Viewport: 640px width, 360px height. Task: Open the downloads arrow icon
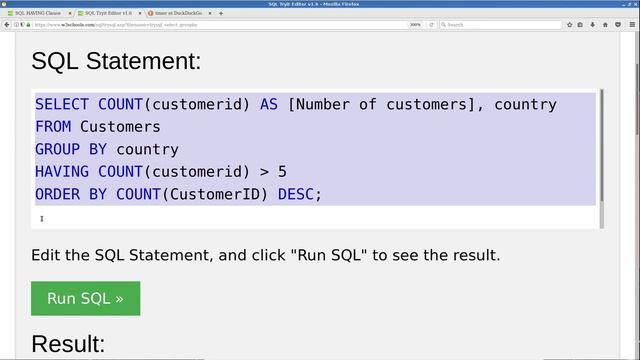[x=593, y=25]
